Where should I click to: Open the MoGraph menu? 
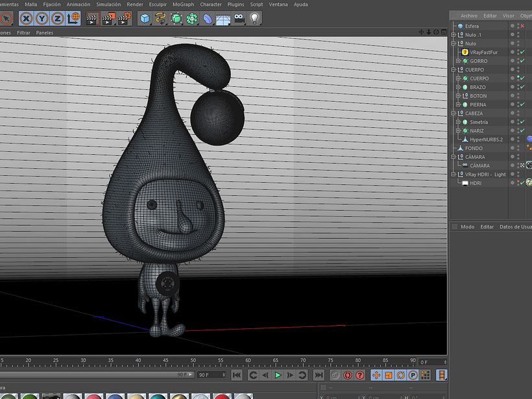[x=183, y=5]
